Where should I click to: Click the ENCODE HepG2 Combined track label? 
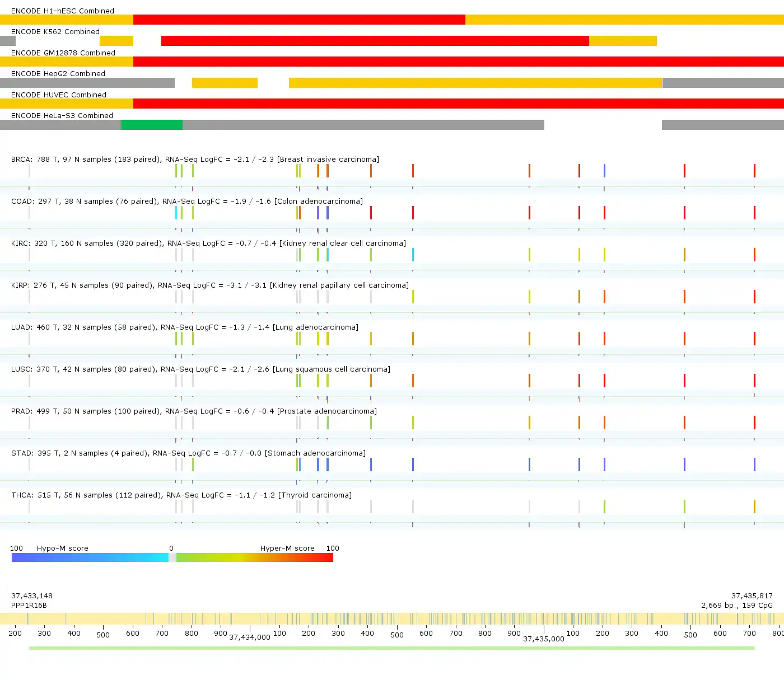[x=58, y=73]
